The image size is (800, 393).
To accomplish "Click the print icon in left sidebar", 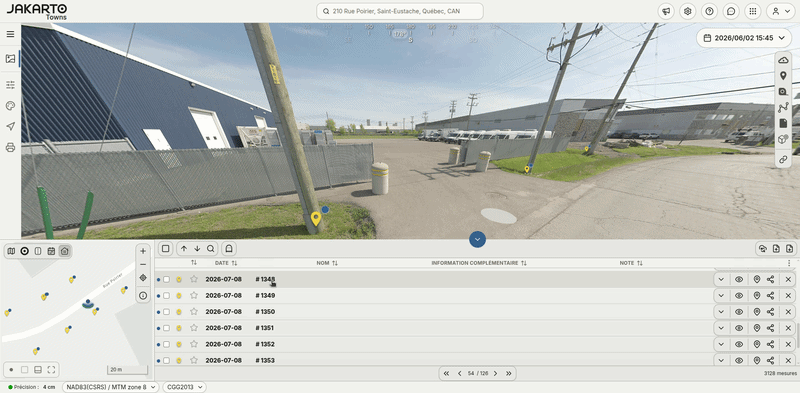I will point(10,148).
